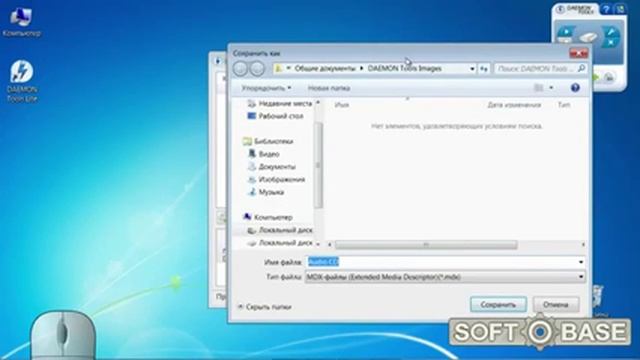The width and height of the screenshot is (640, 360).
Task: Close the save dialog with red X
Action: point(578,53)
